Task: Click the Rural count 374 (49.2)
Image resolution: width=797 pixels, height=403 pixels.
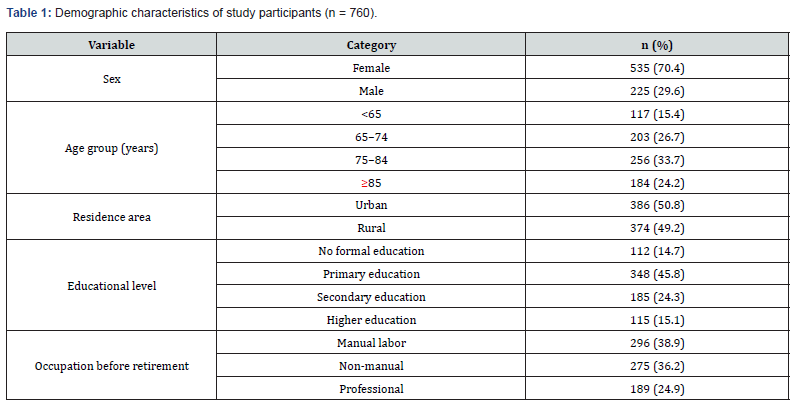Action: click(657, 228)
